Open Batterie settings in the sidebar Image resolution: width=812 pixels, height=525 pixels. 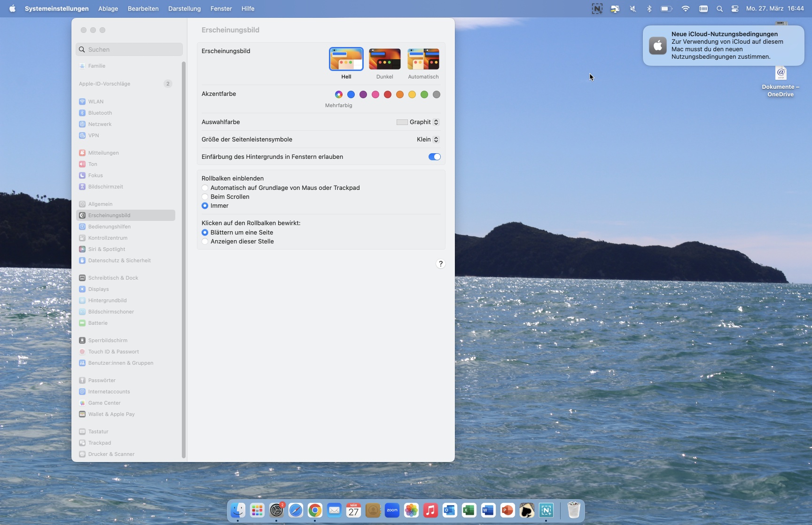(98, 323)
